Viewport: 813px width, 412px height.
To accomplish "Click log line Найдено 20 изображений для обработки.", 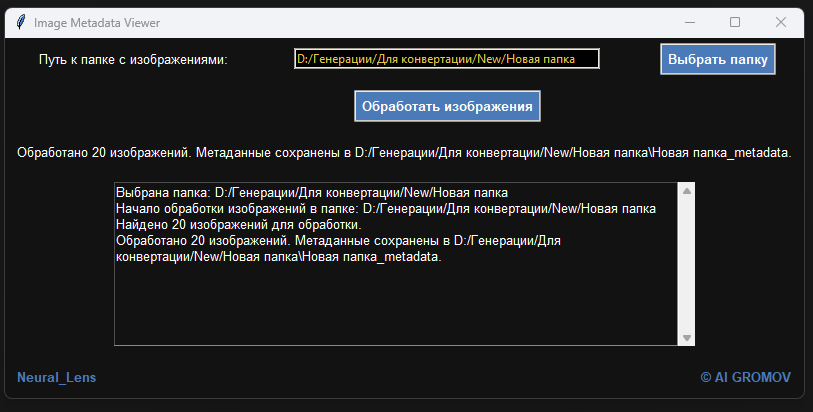I will 239,225.
